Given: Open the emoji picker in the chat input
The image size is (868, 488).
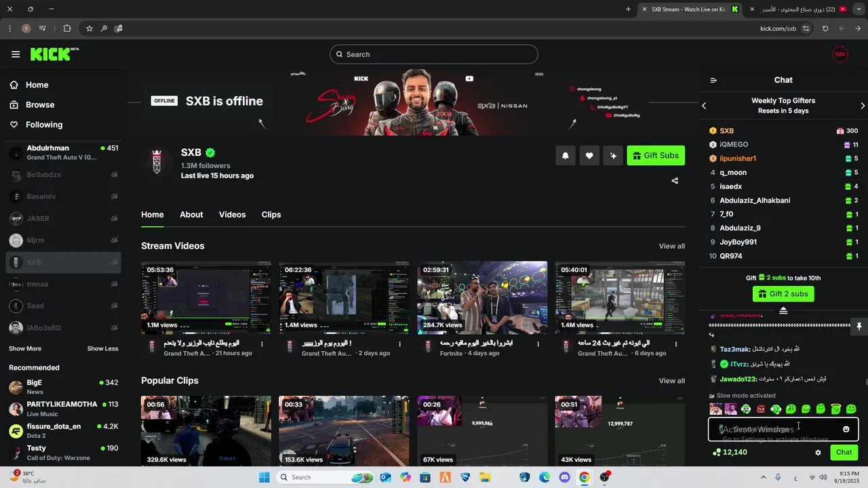Looking at the screenshot, I should 846,429.
